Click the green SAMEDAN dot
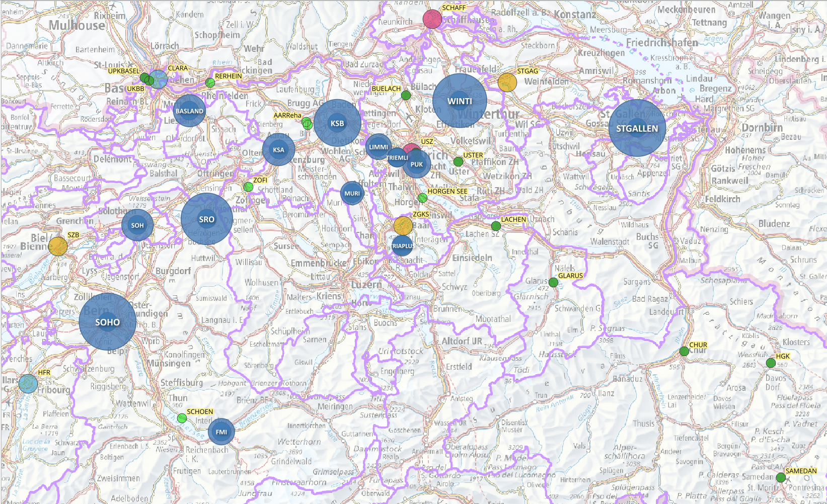Image resolution: width=827 pixels, height=504 pixels. coord(781,477)
